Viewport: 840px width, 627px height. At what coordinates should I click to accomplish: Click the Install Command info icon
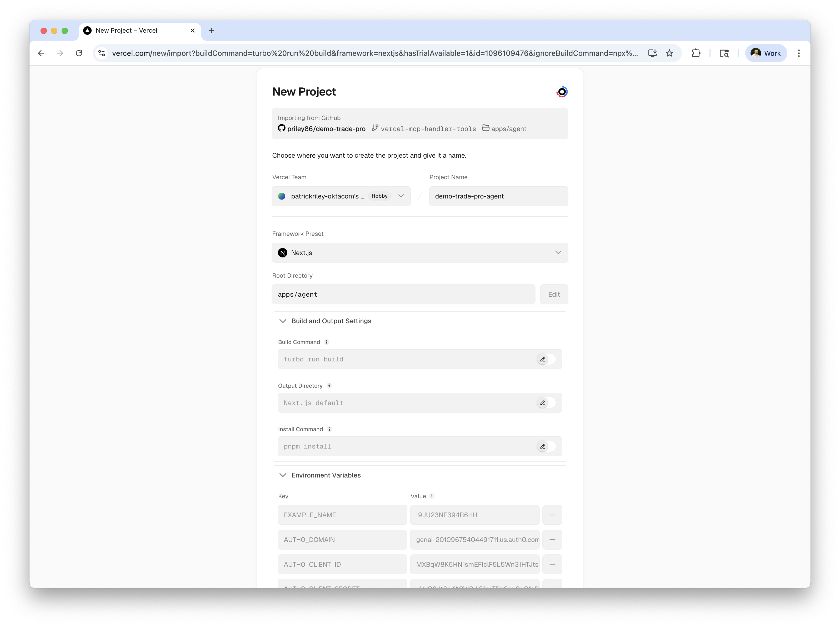tap(329, 429)
